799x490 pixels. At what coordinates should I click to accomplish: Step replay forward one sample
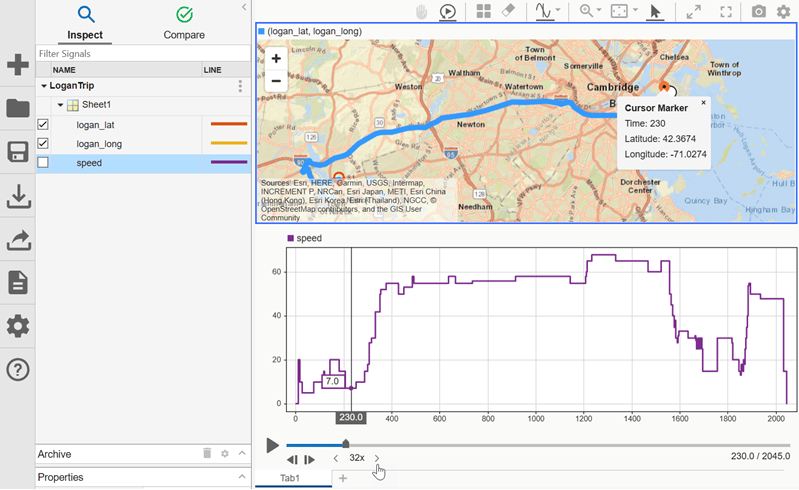tap(309, 459)
